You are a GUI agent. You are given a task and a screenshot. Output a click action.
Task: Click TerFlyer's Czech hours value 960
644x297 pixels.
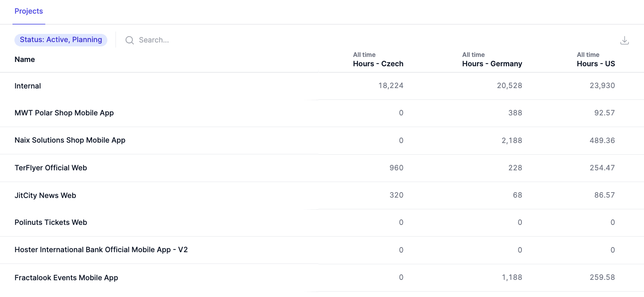coord(396,168)
